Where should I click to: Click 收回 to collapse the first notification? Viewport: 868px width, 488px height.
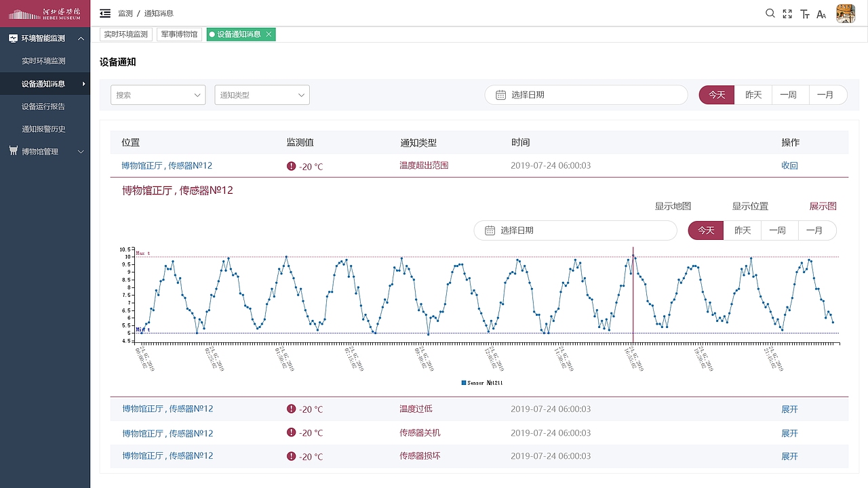pos(789,165)
